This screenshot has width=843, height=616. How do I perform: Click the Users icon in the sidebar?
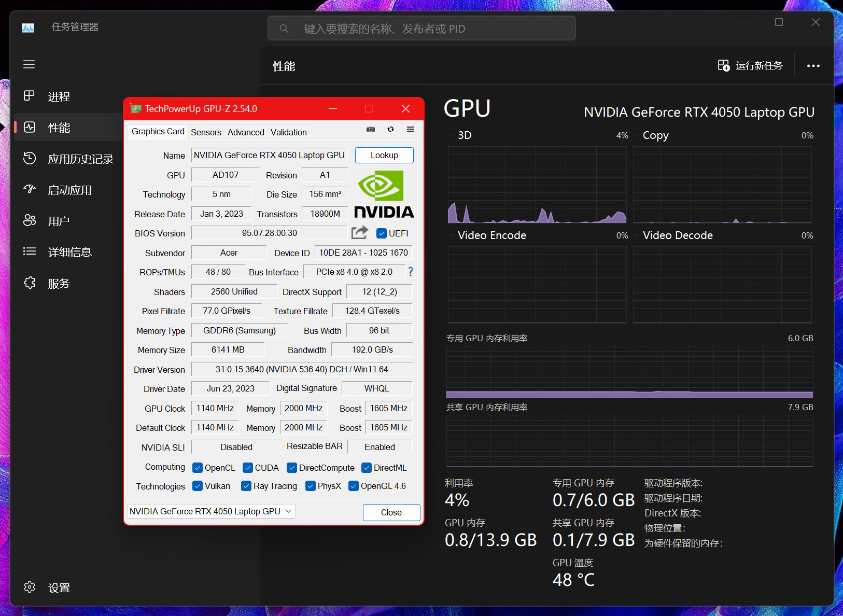click(x=30, y=220)
